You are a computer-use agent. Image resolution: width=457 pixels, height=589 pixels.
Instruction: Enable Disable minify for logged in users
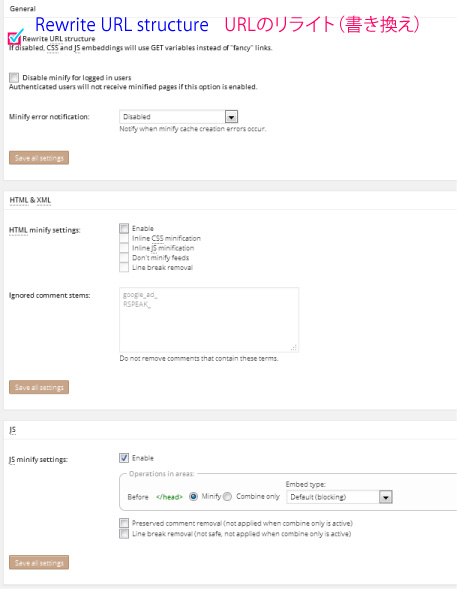click(14, 78)
